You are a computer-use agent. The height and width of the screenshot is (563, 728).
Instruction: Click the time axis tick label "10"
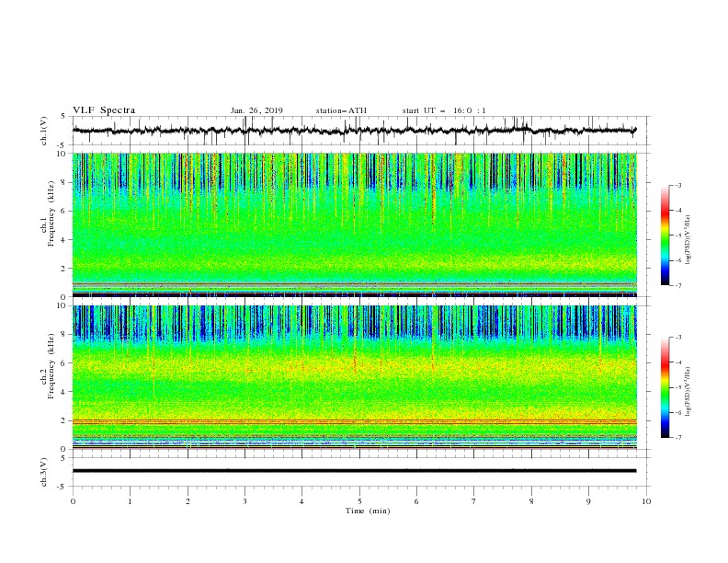(x=646, y=501)
